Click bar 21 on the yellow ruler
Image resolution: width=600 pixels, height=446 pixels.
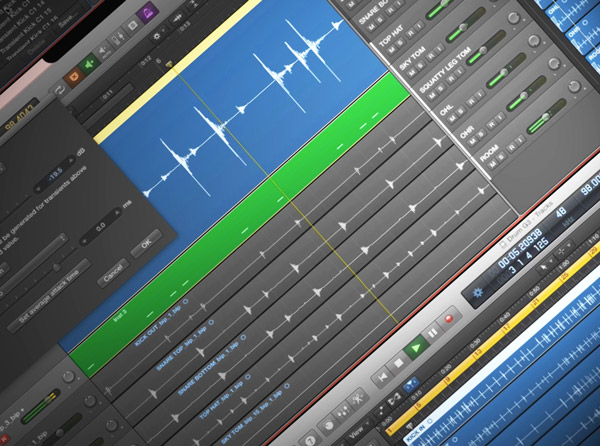pos(536,302)
